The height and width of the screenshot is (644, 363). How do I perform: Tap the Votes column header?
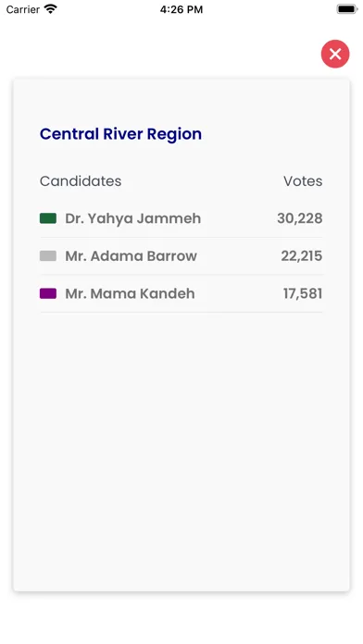(303, 181)
